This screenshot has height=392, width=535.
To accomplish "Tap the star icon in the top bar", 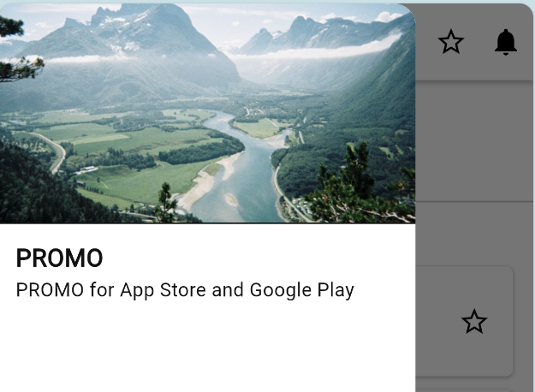I will pos(451,42).
